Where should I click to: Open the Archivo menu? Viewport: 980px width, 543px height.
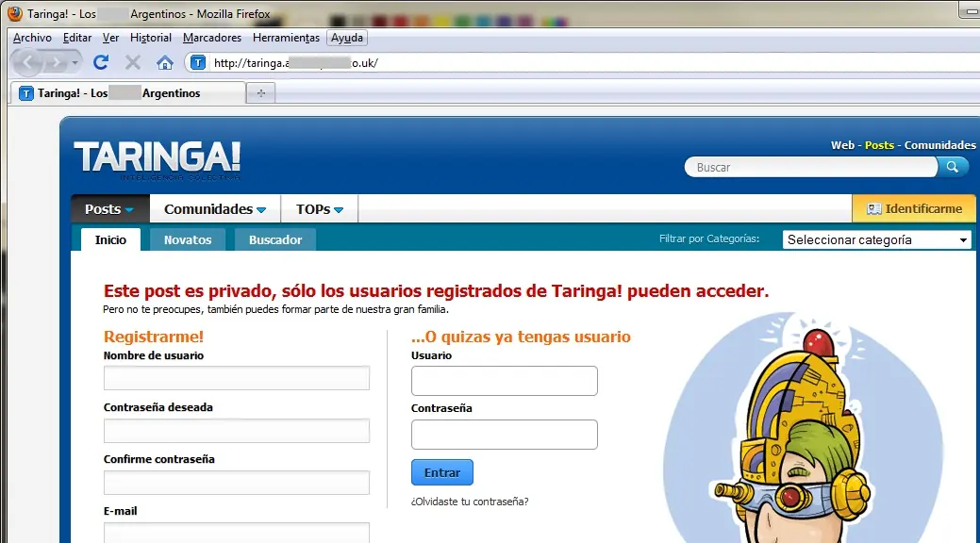coord(32,38)
